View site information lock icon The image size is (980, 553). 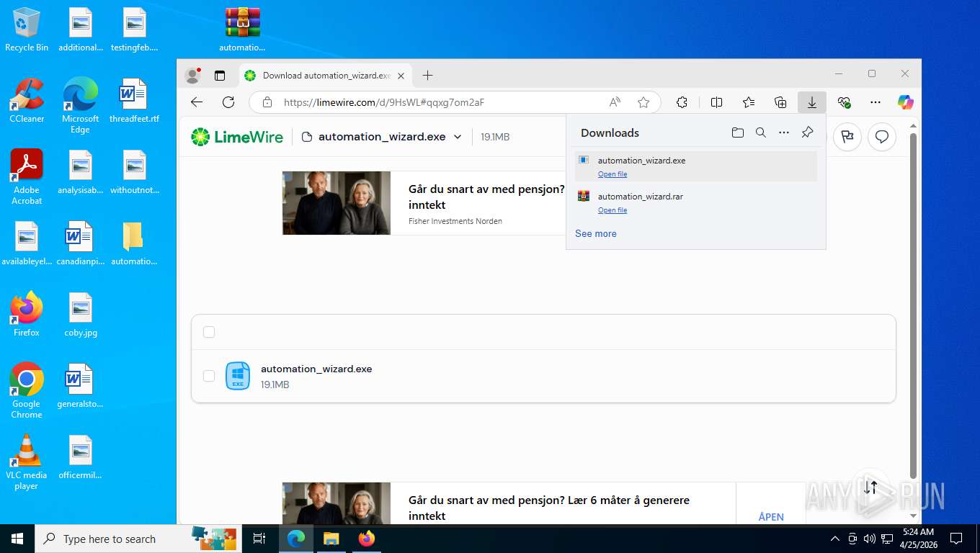[x=267, y=102]
